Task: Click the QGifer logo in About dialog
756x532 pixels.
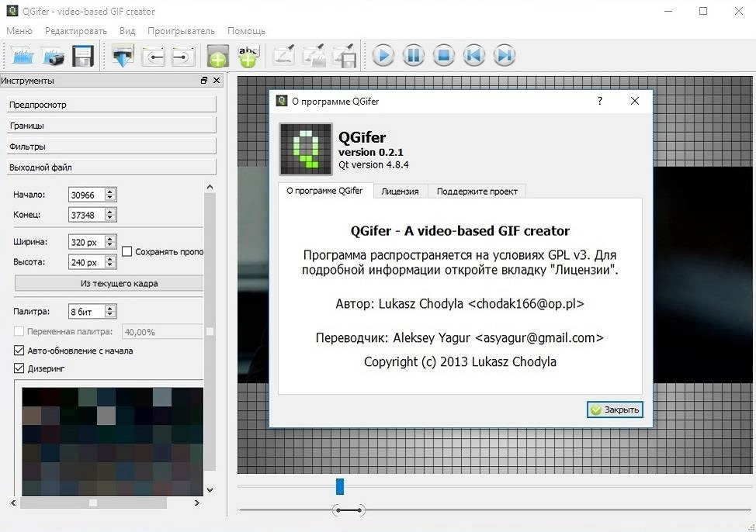Action: 306,149
